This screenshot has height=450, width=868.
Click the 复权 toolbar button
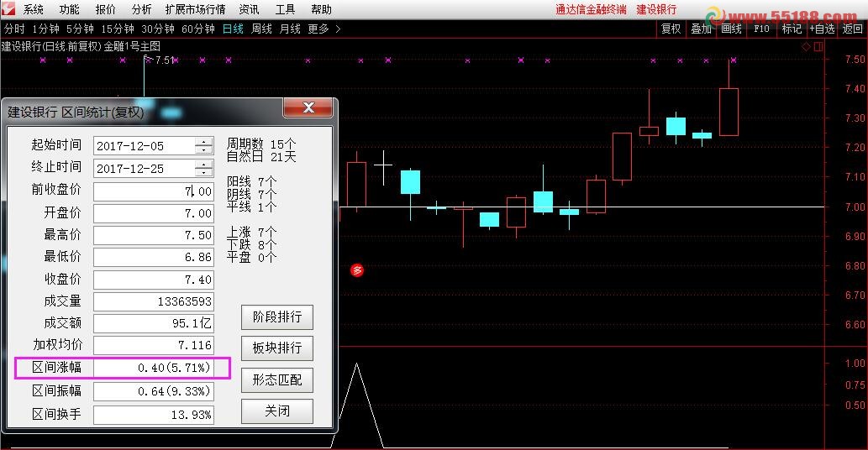pyautogui.click(x=671, y=29)
